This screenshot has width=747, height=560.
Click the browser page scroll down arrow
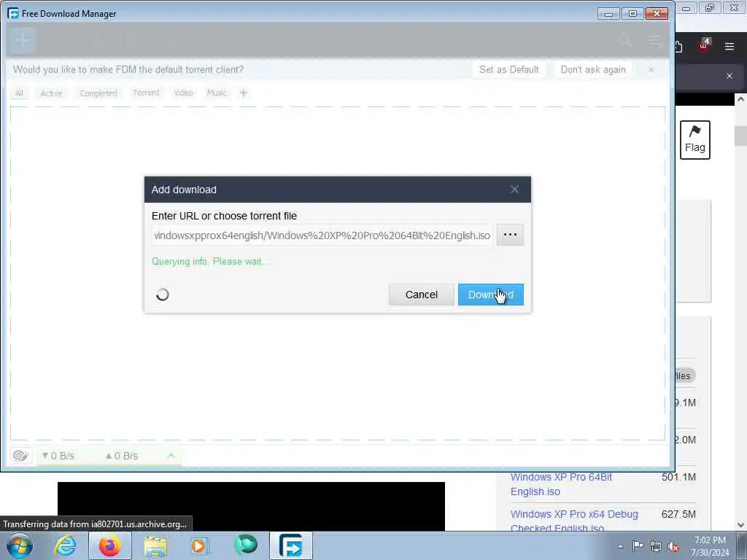pos(740,525)
